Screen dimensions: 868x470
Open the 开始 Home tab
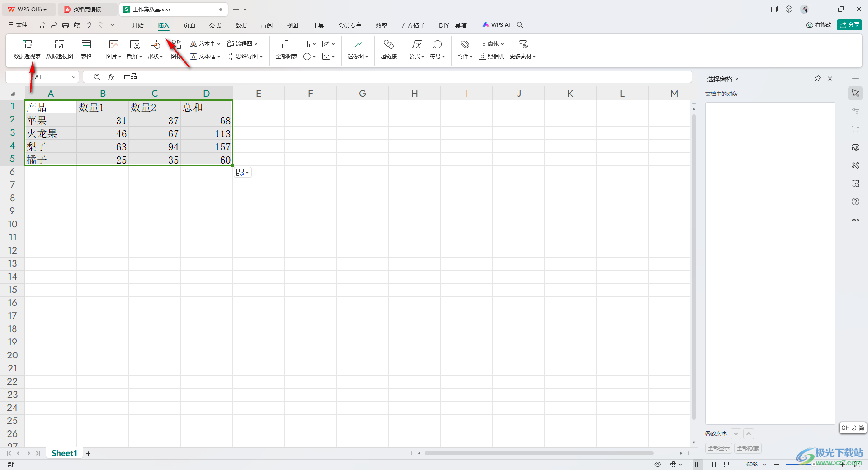coord(138,25)
